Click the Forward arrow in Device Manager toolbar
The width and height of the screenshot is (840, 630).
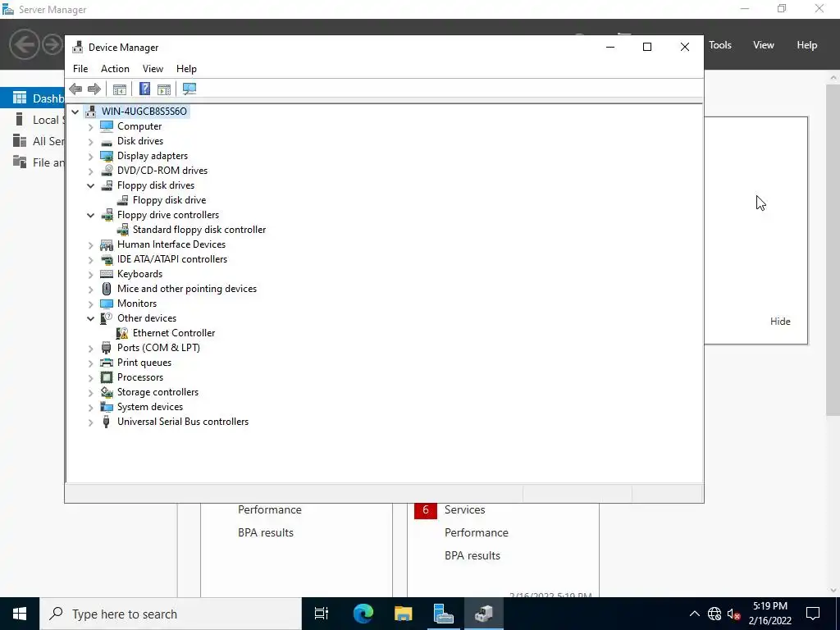pos(94,89)
